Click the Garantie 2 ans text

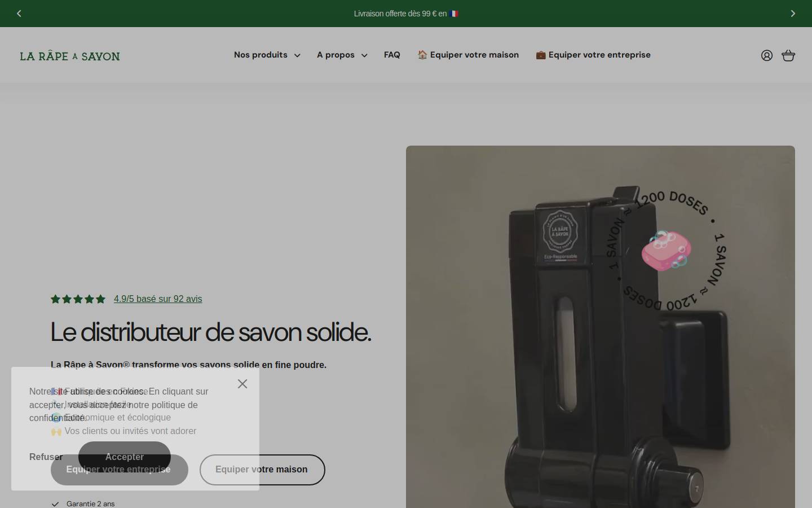90,503
